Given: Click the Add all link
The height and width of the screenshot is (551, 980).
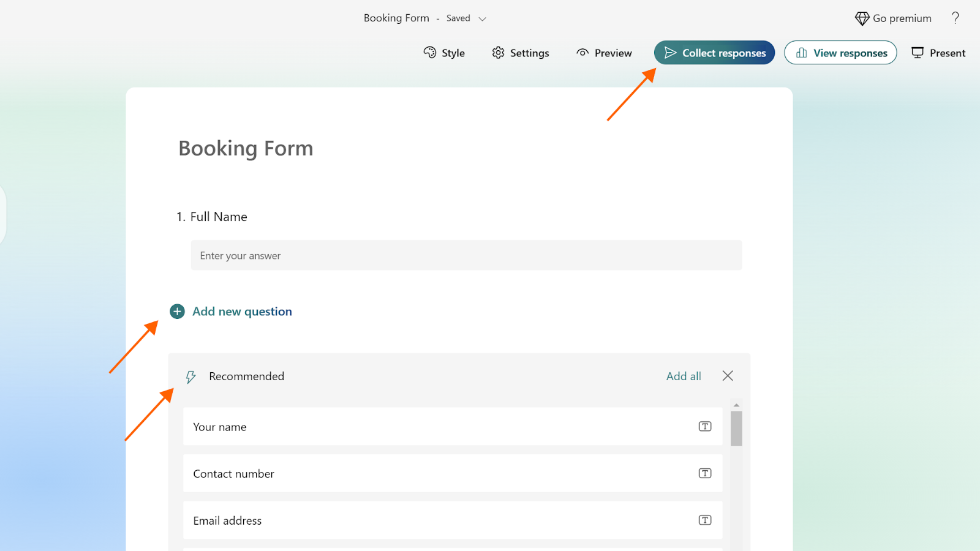Looking at the screenshot, I should pos(684,377).
